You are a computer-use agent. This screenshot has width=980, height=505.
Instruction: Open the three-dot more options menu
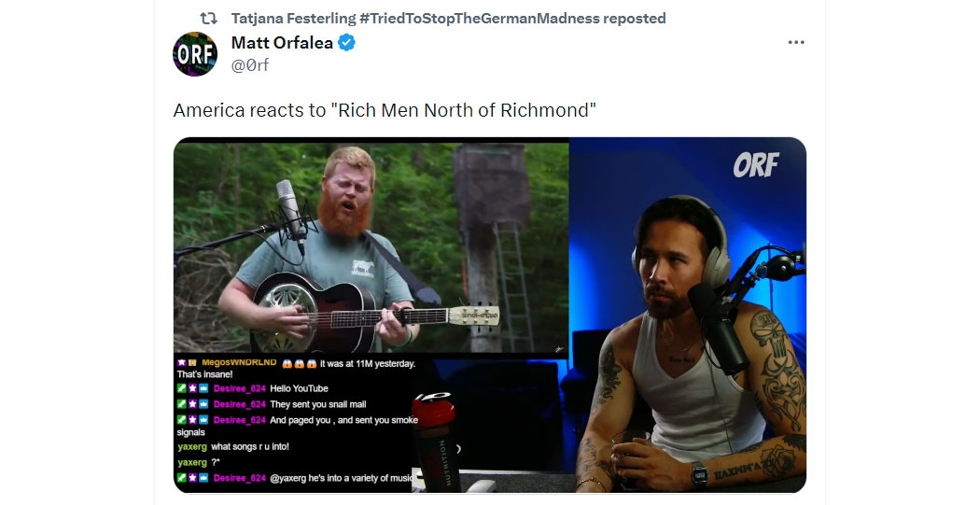796,43
